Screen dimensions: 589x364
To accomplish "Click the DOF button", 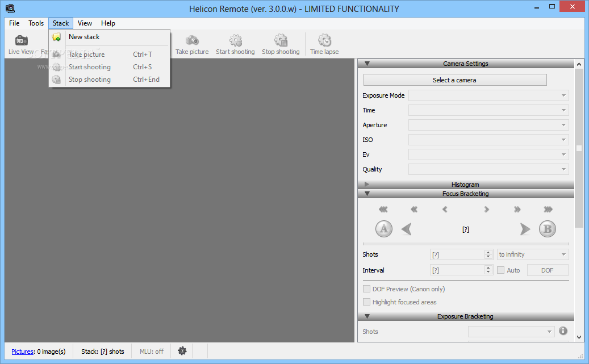I will point(548,270).
